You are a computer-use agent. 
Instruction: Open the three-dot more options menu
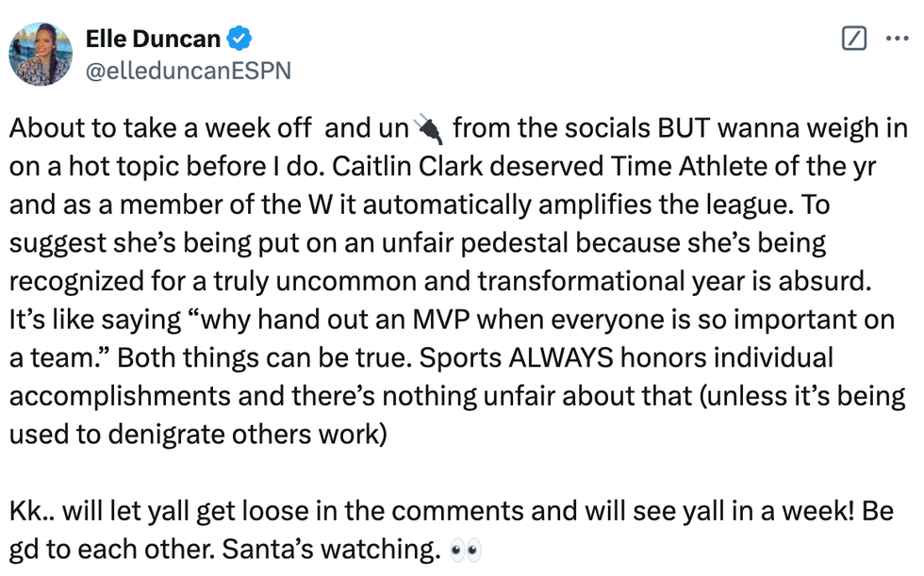pyautogui.click(x=896, y=39)
